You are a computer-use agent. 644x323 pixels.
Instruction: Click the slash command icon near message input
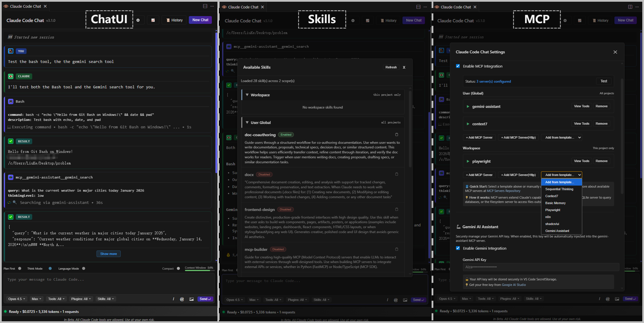tap(174, 299)
